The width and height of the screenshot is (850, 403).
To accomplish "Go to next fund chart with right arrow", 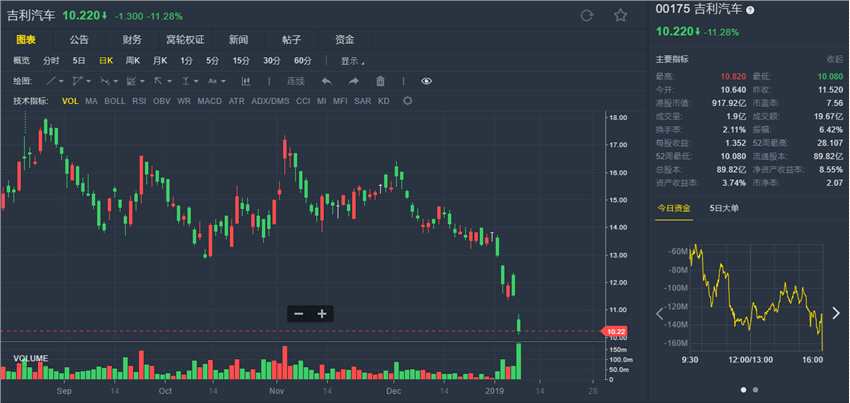I will tap(836, 313).
